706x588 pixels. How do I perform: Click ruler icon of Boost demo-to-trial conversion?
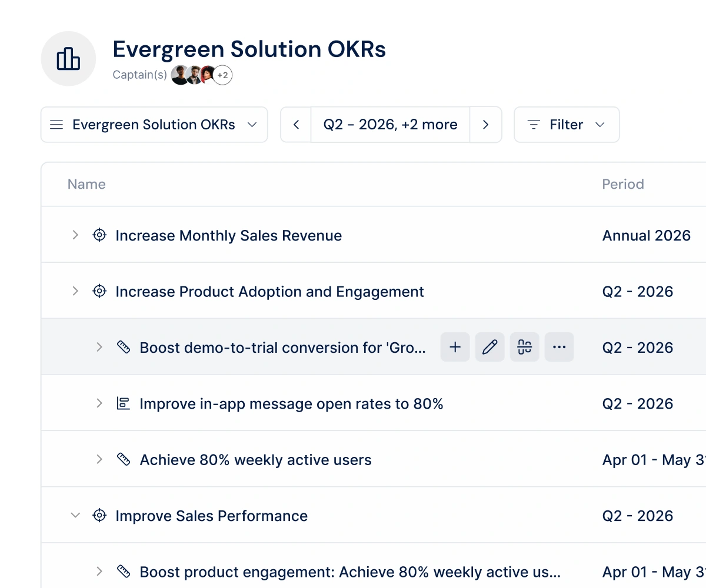point(124,347)
